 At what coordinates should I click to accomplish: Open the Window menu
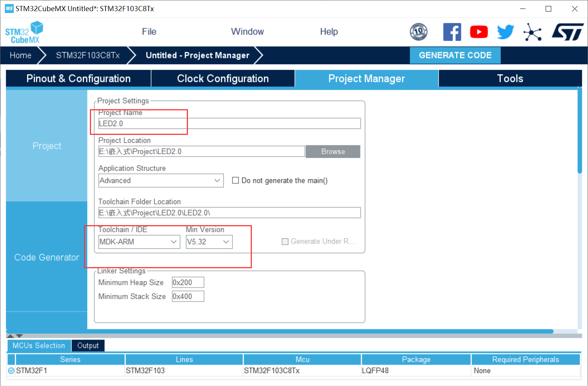point(247,32)
